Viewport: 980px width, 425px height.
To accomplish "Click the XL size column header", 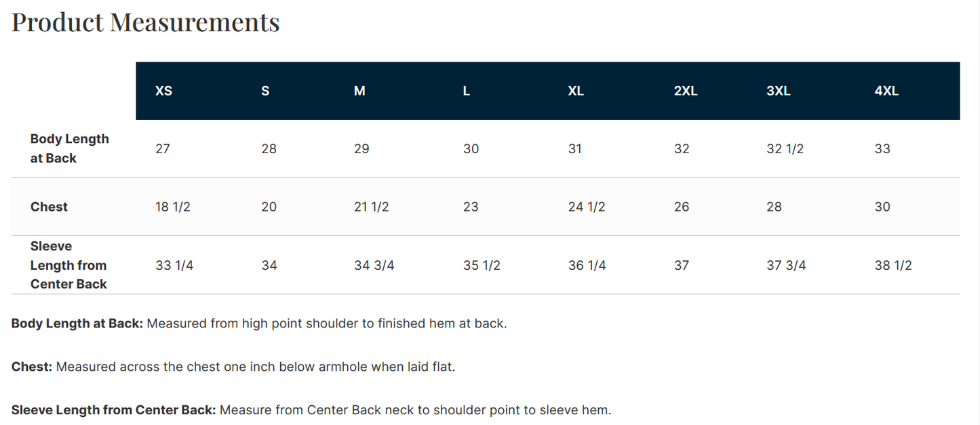I will coord(576,91).
